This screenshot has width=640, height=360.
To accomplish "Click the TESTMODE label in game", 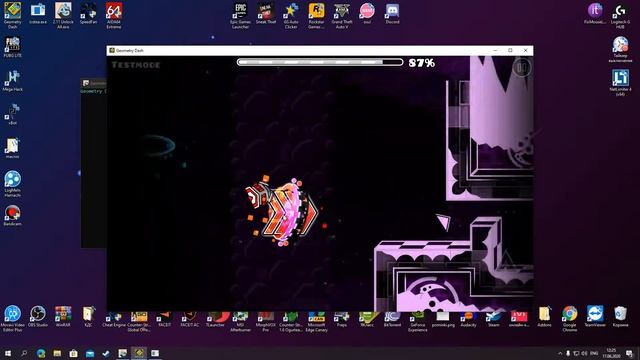I will coord(136,65).
